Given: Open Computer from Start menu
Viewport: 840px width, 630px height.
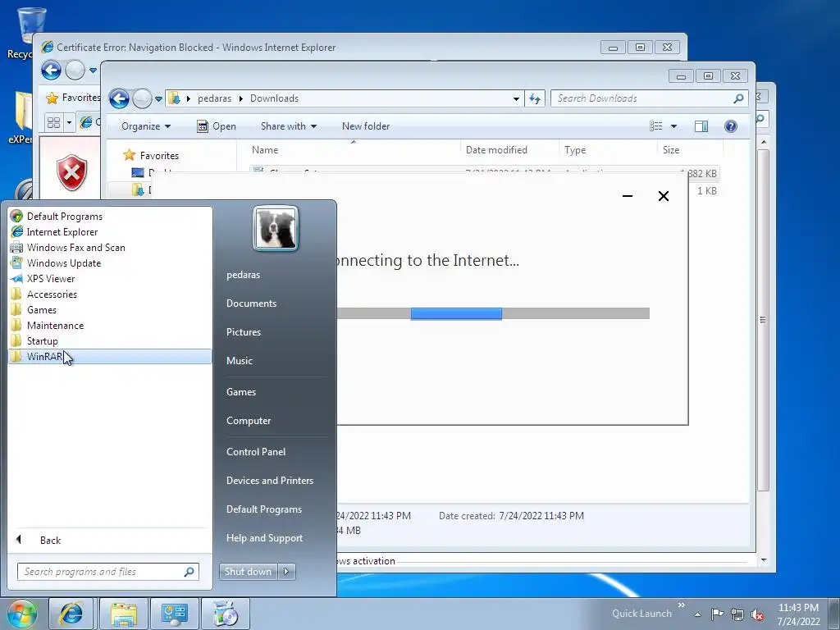Looking at the screenshot, I should pyautogui.click(x=249, y=421).
